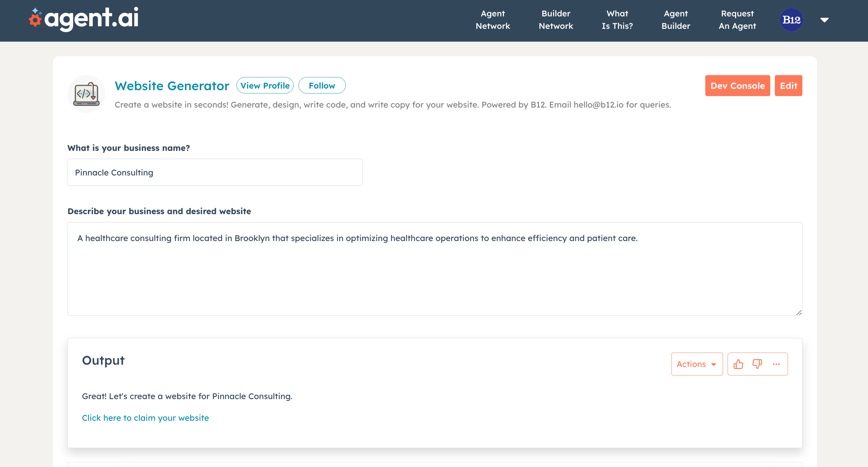Click the claim your website link
Screen dimensions: 868x467
tap(145, 418)
